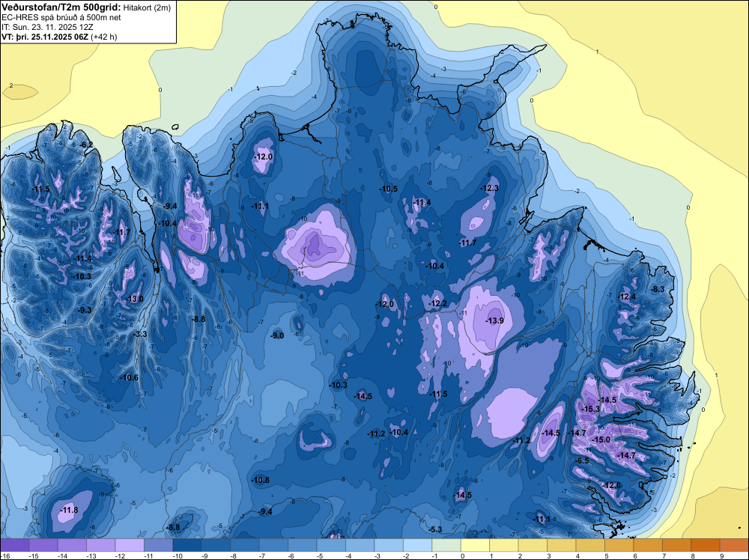Click the '-15.3' temperature label
749x560 pixels.
tap(590, 409)
